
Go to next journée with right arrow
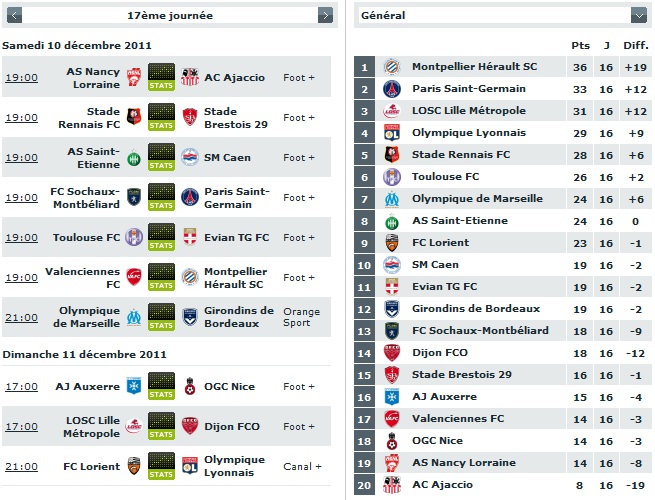(325, 15)
